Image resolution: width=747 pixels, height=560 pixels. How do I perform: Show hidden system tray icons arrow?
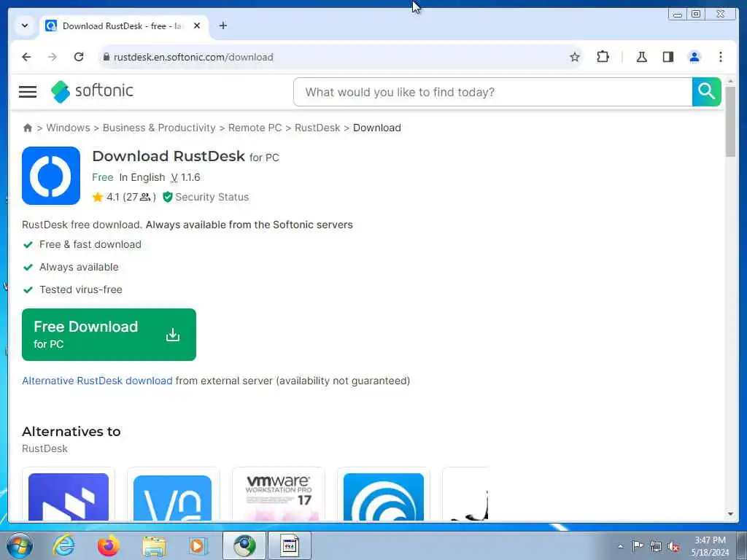tap(620, 546)
